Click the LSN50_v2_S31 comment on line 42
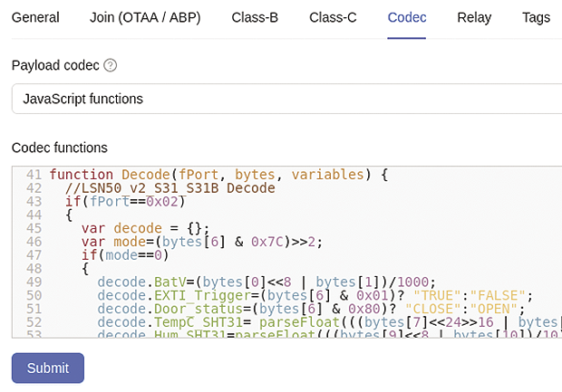This screenshot has height=392, width=562. coord(170,188)
